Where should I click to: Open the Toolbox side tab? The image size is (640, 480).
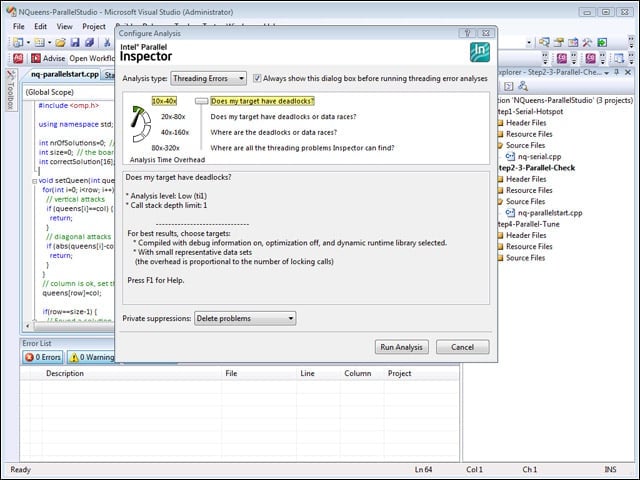click(11, 90)
